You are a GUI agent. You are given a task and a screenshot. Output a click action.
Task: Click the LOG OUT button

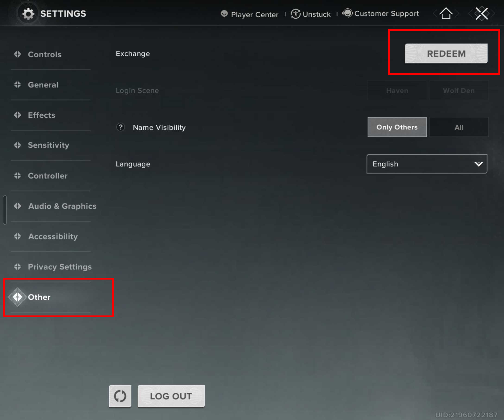pyautogui.click(x=171, y=396)
